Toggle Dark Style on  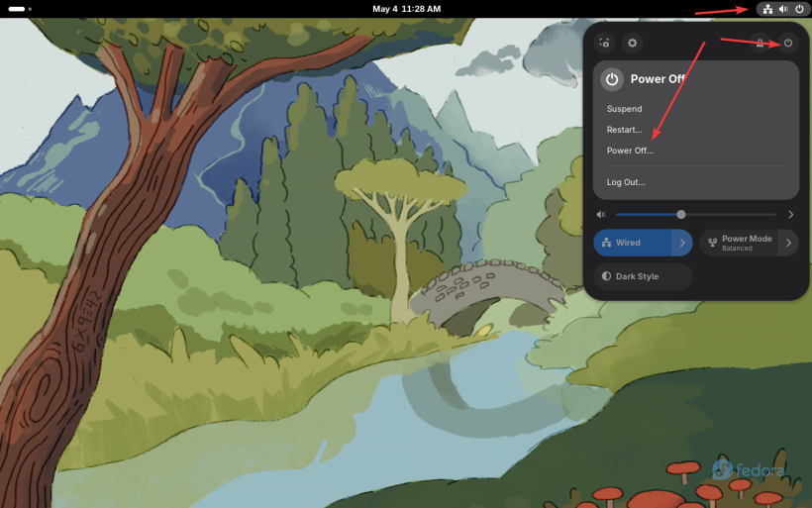643,276
